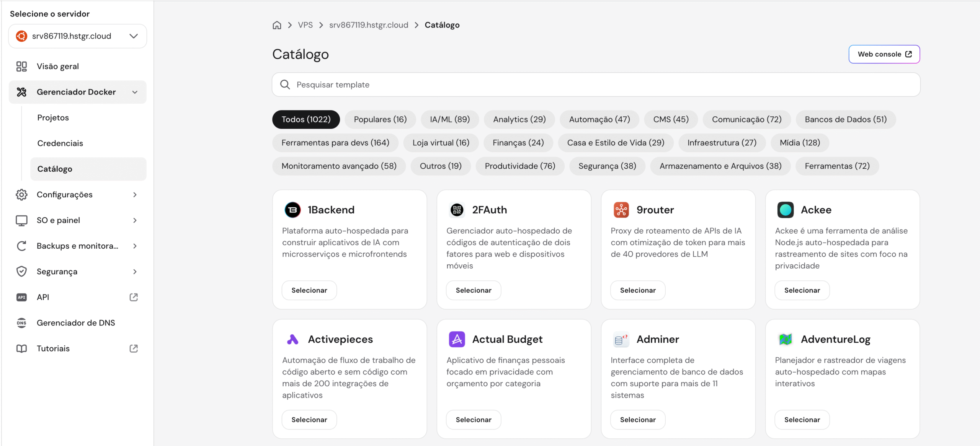Filter by Ferramentas para devs (164)

click(x=335, y=143)
